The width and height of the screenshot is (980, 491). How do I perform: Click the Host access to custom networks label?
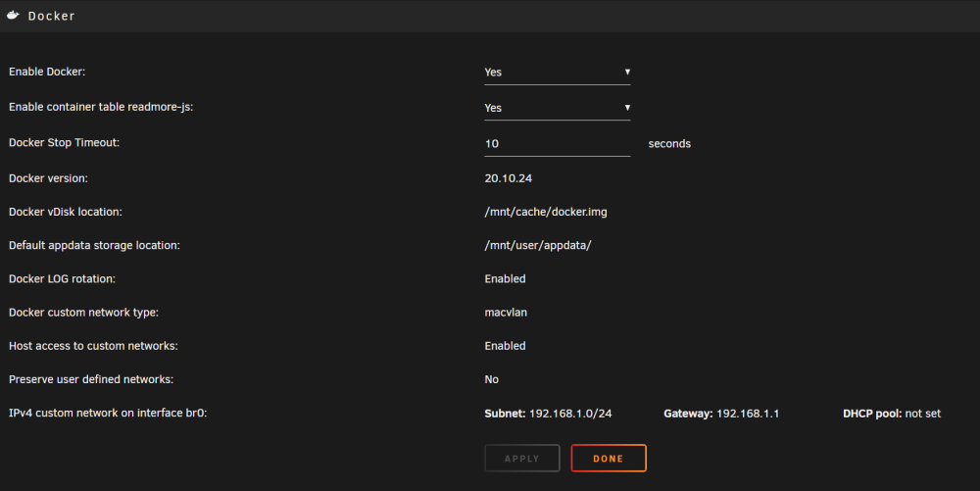(93, 346)
